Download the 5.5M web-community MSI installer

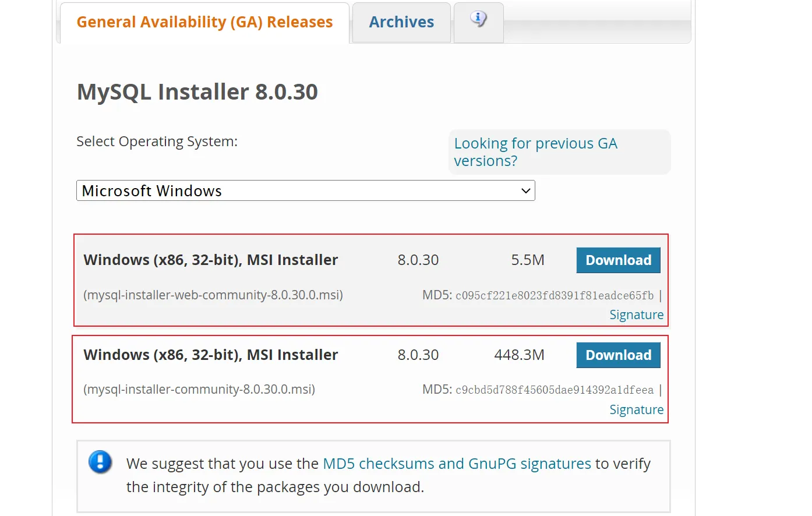[x=618, y=260]
